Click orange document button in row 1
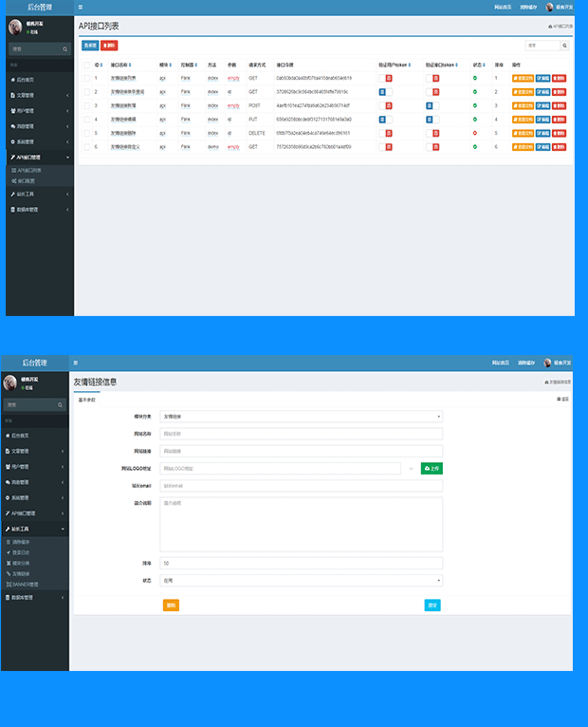This screenshot has height=727, width=588. tap(523, 79)
